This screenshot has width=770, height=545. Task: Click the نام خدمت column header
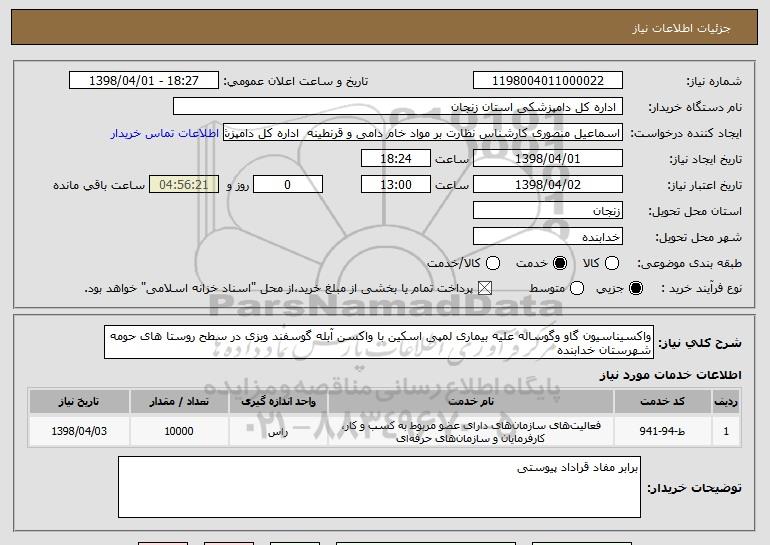470,402
